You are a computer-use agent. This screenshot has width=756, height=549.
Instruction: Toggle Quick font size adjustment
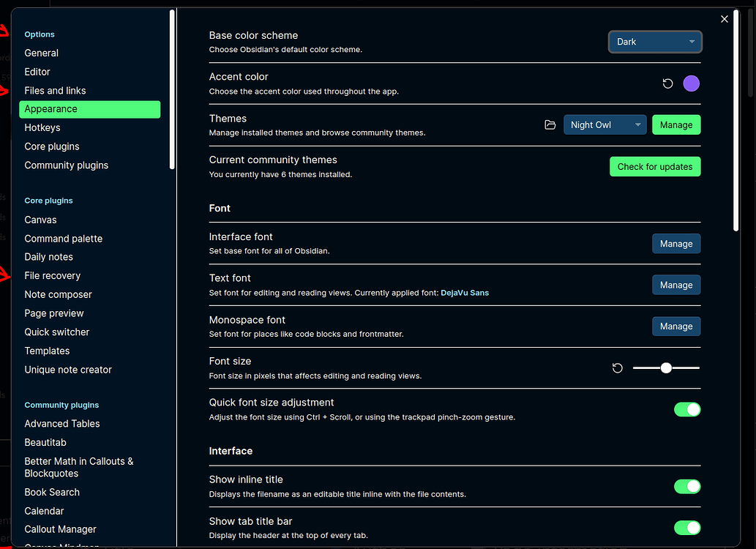tap(687, 410)
